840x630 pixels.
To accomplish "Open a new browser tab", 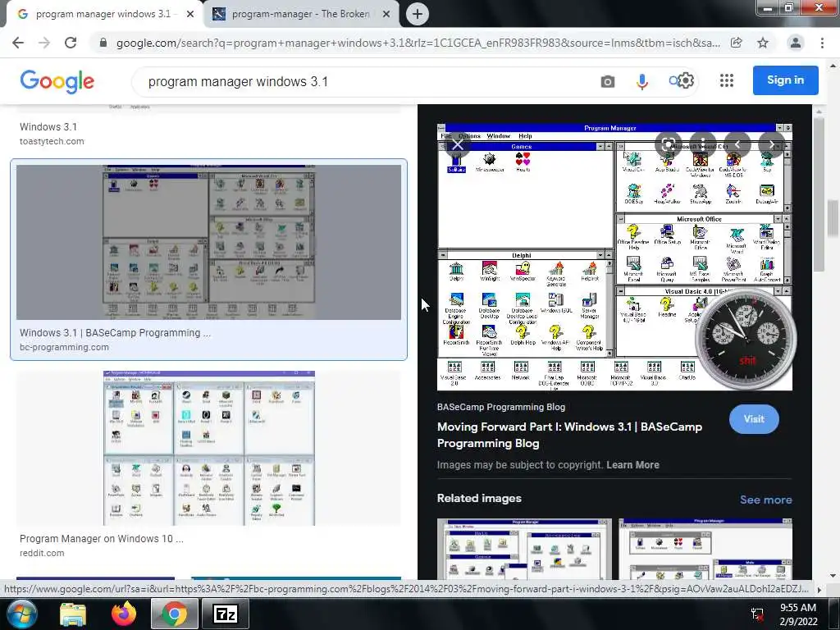I will pos(418,14).
